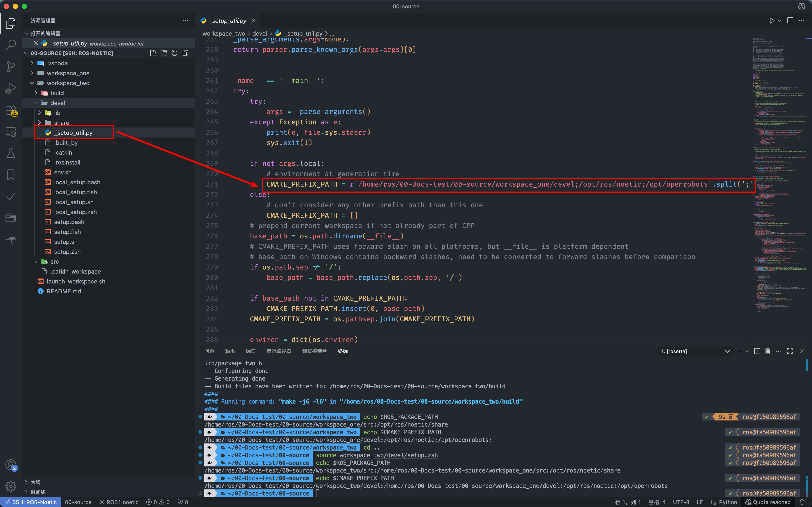Switch to the 问题 panel tab

pos(209,351)
